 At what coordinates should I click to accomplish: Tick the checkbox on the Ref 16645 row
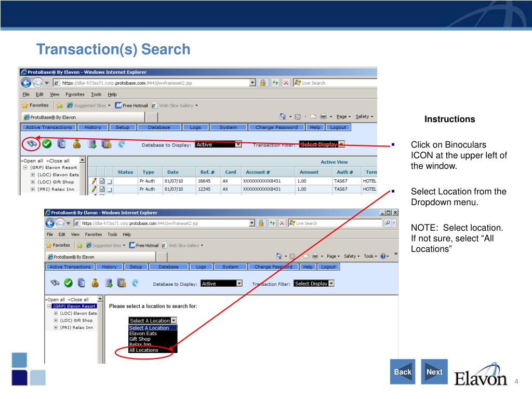click(x=110, y=181)
